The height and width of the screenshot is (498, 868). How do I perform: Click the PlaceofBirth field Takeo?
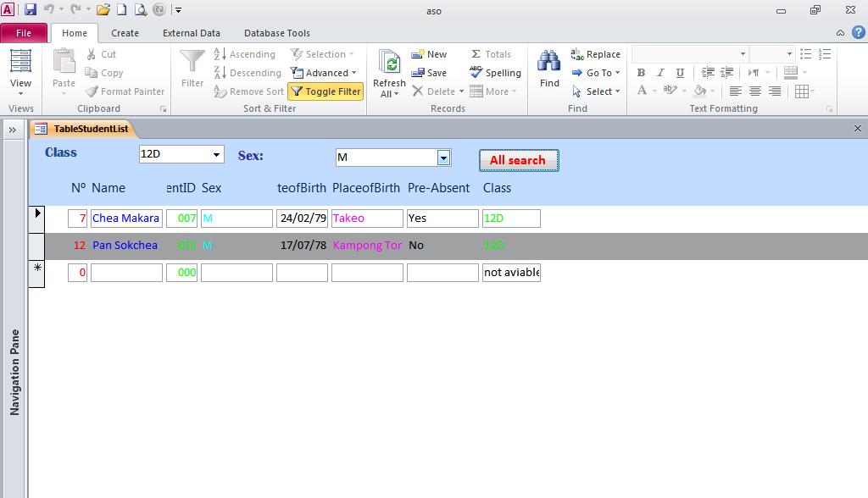[367, 218]
